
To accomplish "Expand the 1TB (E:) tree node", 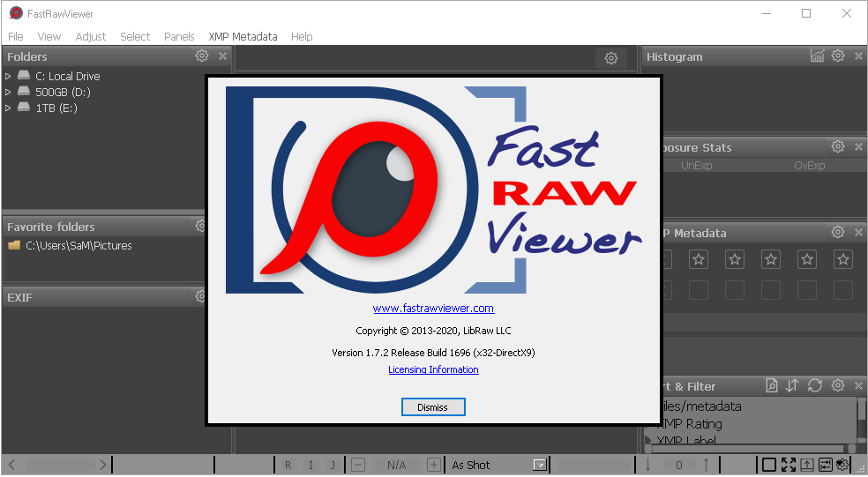I will pyautogui.click(x=8, y=108).
